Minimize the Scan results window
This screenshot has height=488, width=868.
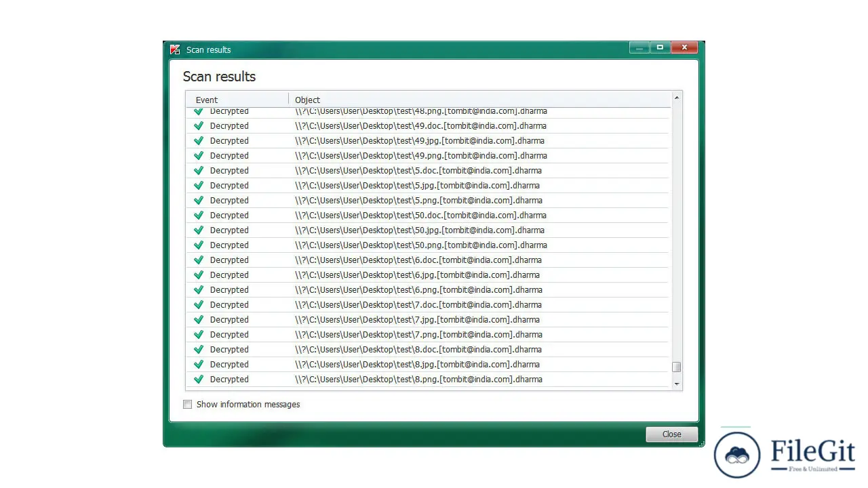[639, 47]
